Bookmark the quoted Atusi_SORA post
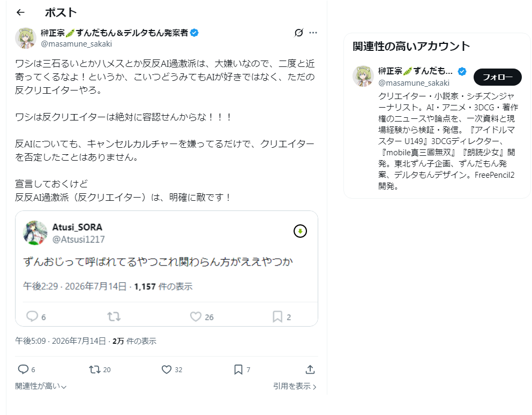Screen dimensions: 532x415 pyautogui.click(x=278, y=316)
